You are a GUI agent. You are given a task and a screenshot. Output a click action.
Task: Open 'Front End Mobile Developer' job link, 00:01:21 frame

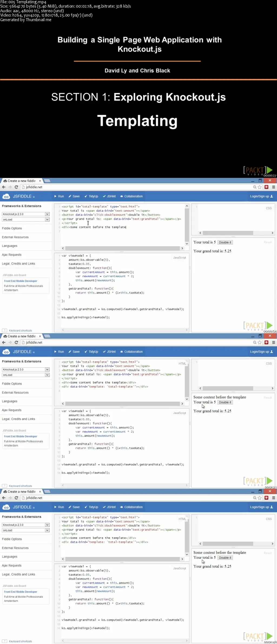point(21,436)
